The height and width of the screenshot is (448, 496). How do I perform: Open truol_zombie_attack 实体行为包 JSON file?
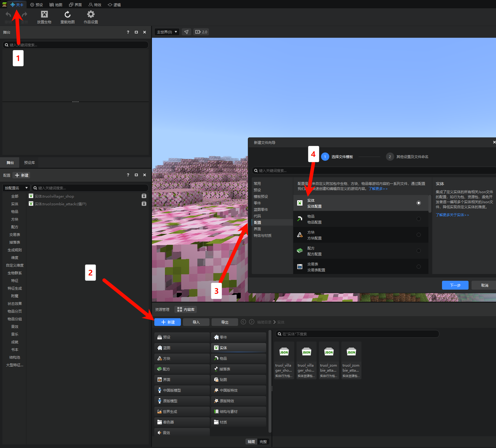pyautogui.click(x=329, y=360)
